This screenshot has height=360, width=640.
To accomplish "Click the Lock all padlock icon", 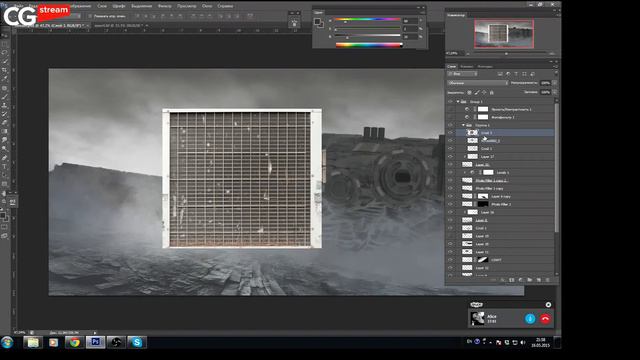I will coord(491,93).
